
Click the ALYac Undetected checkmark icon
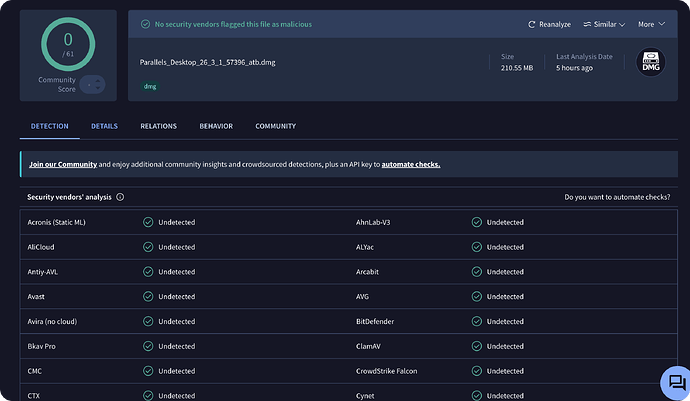477,247
